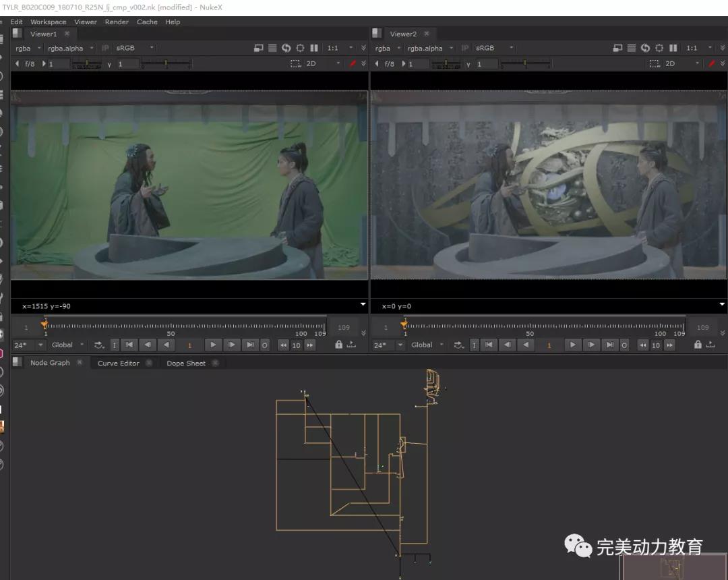Toggle the lock icon on Viewer2 timeline

pyautogui.click(x=698, y=345)
